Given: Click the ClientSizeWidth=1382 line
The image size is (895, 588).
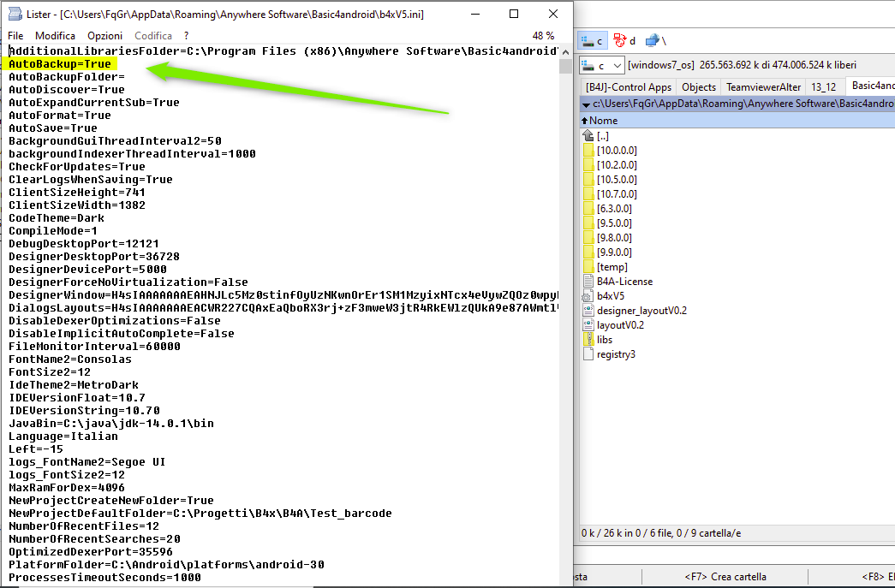Looking at the screenshot, I should click(77, 205).
